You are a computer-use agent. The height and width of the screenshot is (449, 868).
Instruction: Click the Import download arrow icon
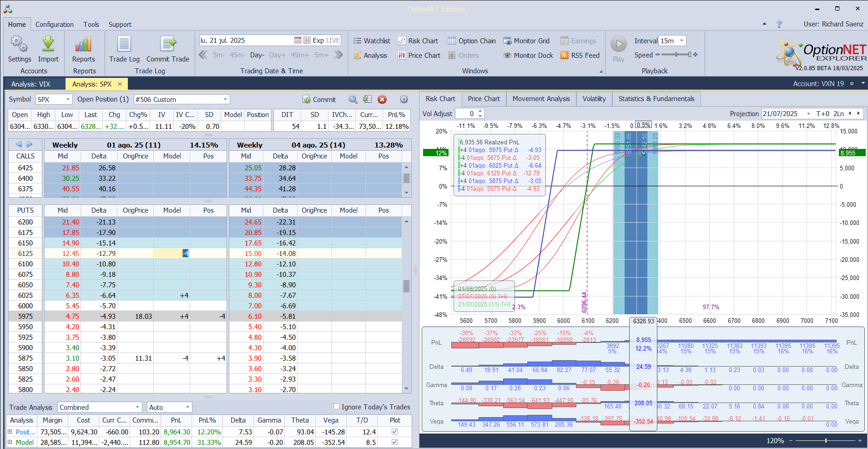point(48,44)
